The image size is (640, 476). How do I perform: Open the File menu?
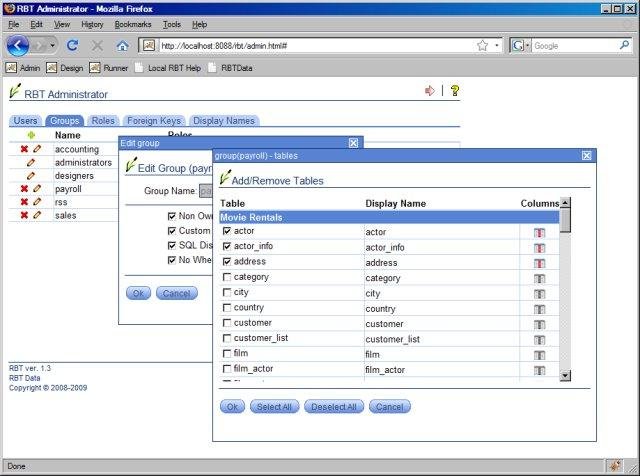13,24
